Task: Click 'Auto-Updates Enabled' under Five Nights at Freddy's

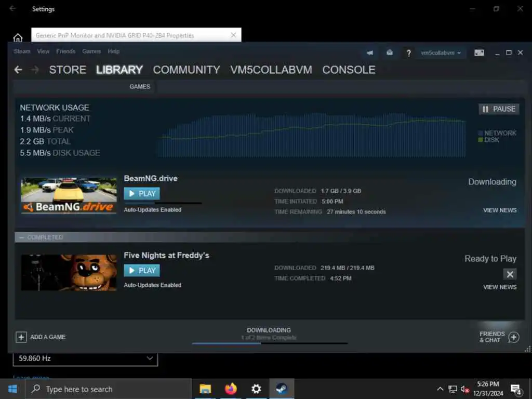Action: (153, 285)
